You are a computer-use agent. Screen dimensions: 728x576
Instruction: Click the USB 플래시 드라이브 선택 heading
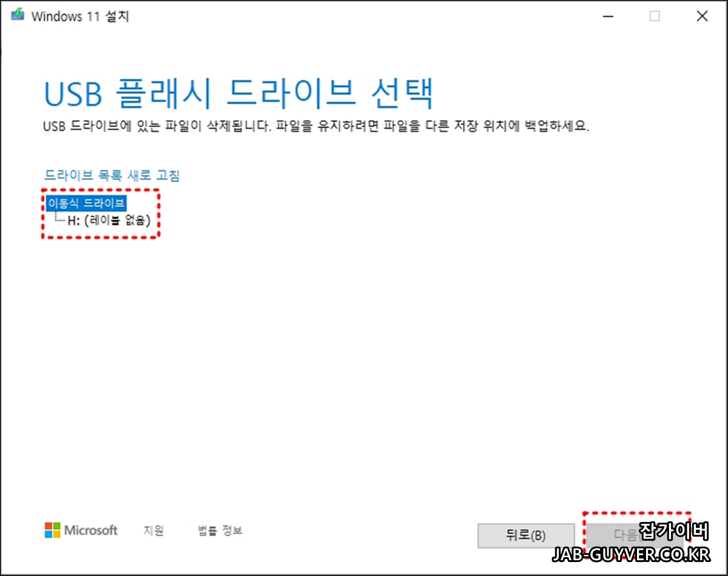(x=239, y=94)
